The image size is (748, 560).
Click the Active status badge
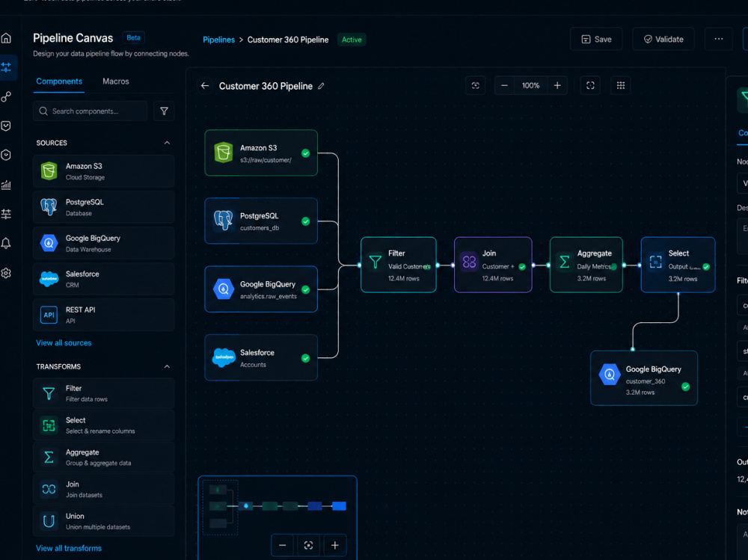tap(352, 40)
